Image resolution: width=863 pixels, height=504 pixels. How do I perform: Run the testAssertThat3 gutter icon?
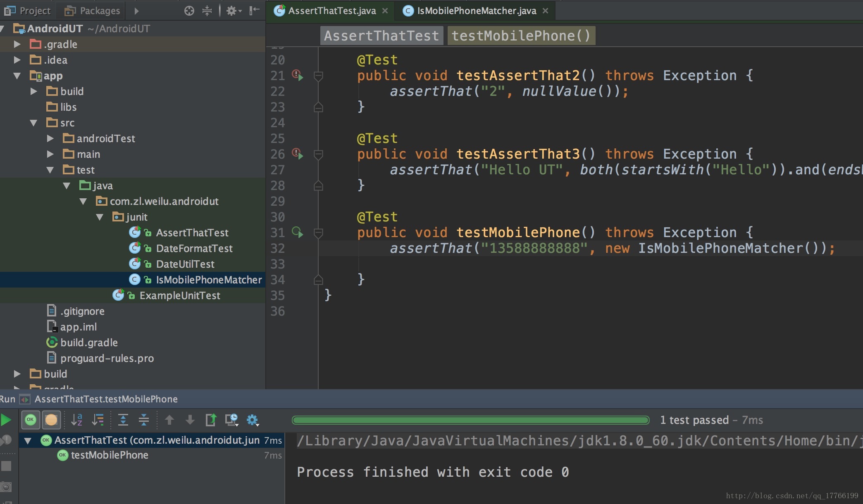coord(298,154)
